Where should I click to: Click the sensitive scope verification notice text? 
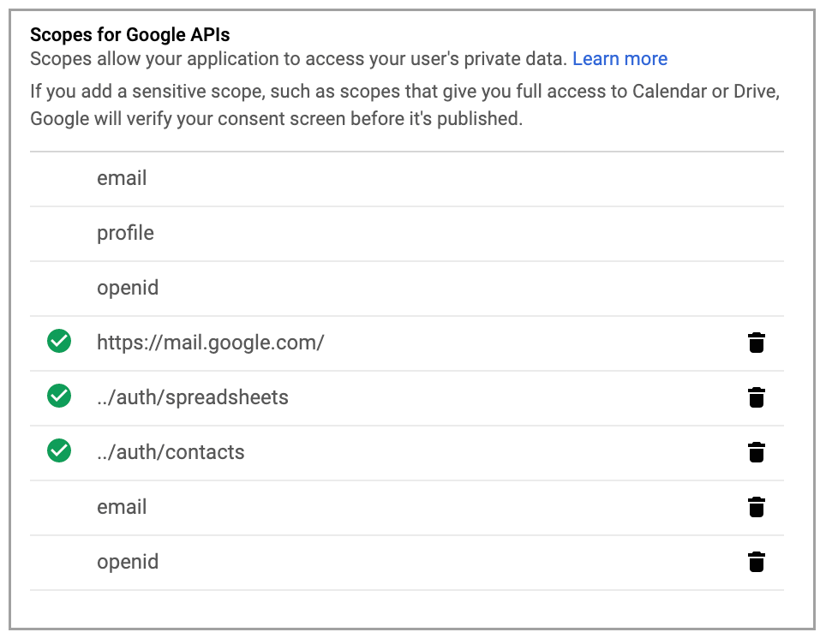404,104
